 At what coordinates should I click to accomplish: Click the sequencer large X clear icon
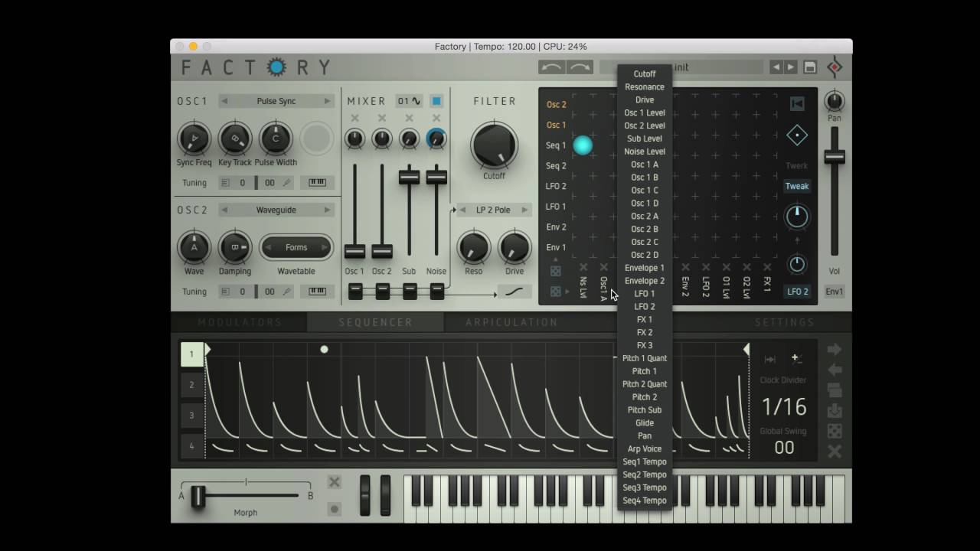coord(835,452)
